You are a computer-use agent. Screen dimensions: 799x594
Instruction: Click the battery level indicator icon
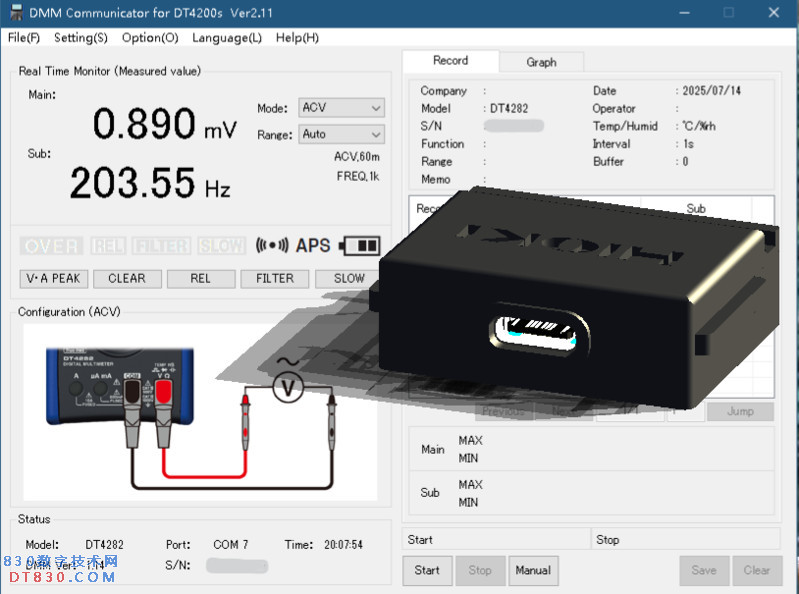click(x=360, y=245)
